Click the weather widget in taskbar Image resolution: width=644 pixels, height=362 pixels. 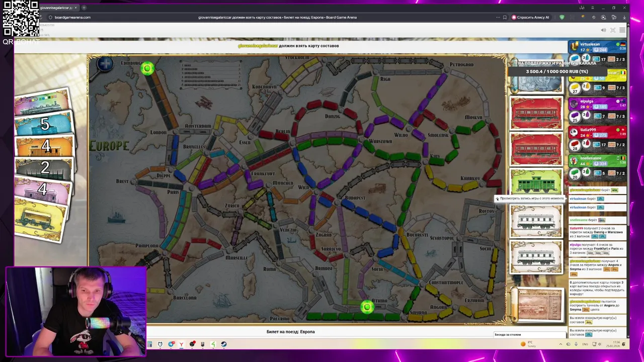pos(528,344)
